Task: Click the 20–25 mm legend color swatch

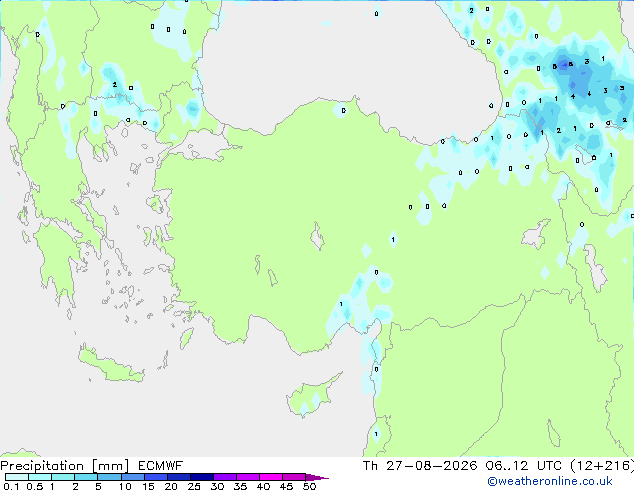Action: 178,477
